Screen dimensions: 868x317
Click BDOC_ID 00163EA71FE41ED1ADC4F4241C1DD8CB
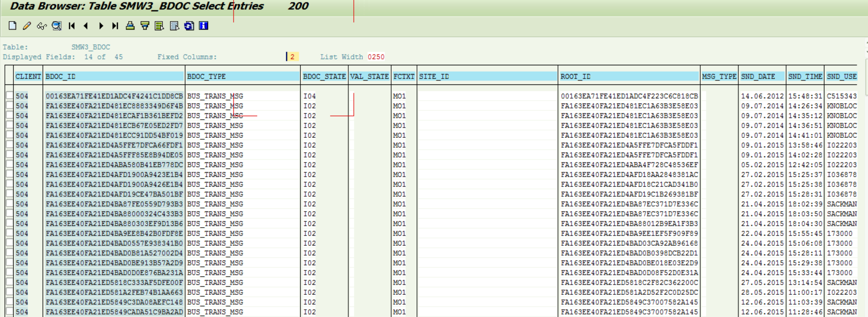coord(114,96)
